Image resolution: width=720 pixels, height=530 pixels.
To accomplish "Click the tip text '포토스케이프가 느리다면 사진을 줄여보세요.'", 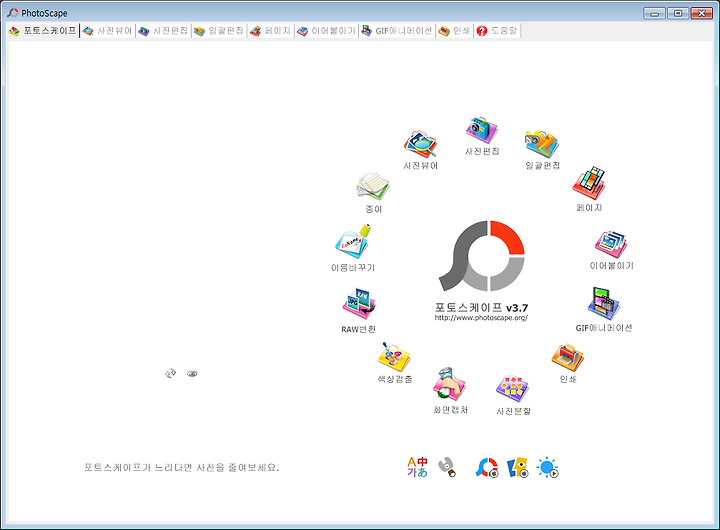I will [x=181, y=468].
